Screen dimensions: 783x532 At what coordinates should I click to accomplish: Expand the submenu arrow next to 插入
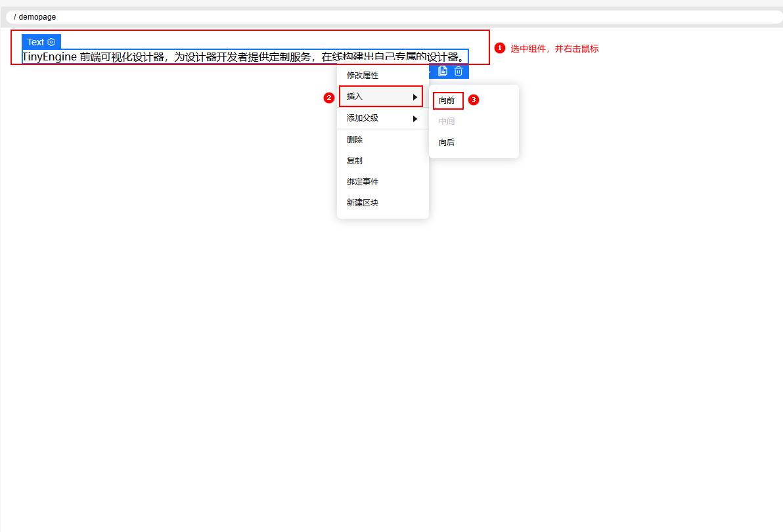(x=415, y=97)
